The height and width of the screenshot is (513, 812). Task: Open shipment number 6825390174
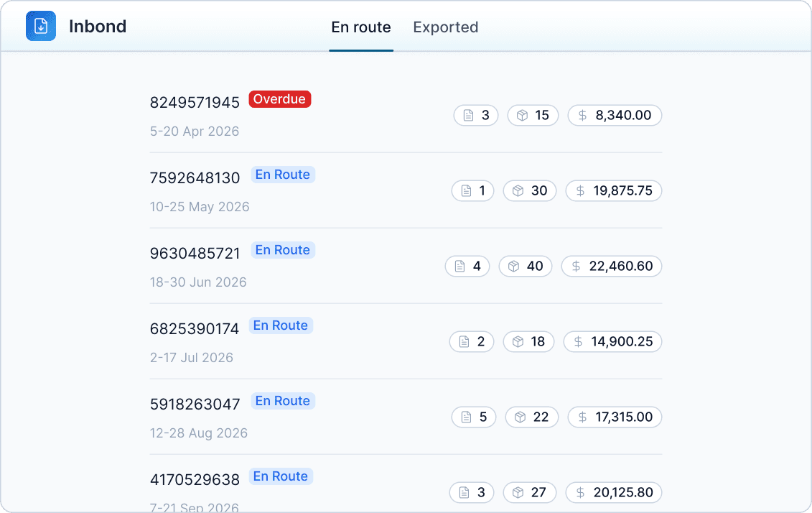[194, 329]
